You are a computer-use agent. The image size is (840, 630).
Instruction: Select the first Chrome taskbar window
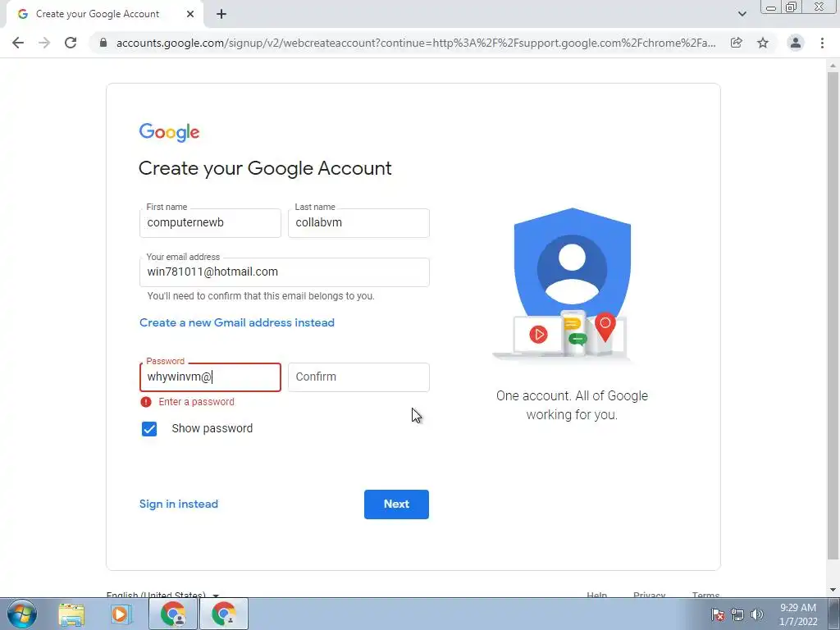[x=173, y=614]
